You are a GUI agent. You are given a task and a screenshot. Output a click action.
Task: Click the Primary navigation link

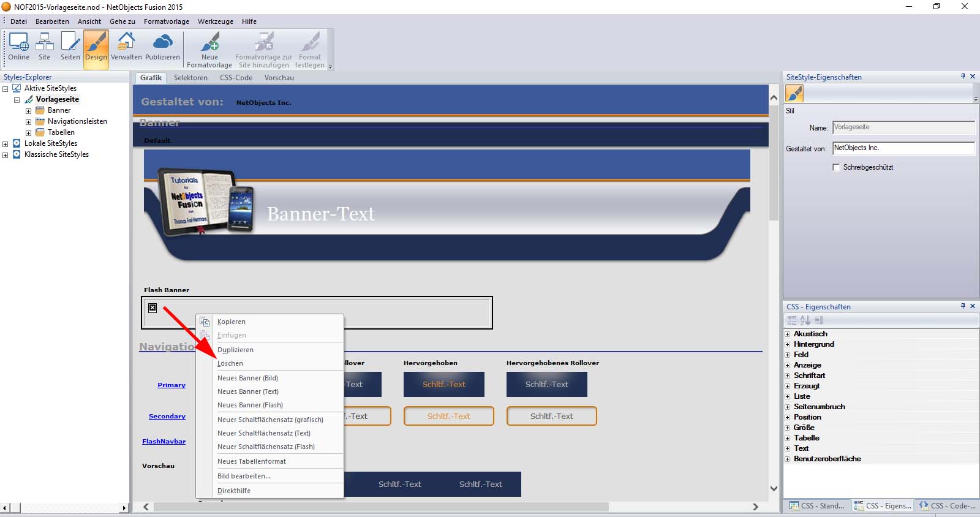[x=171, y=385]
